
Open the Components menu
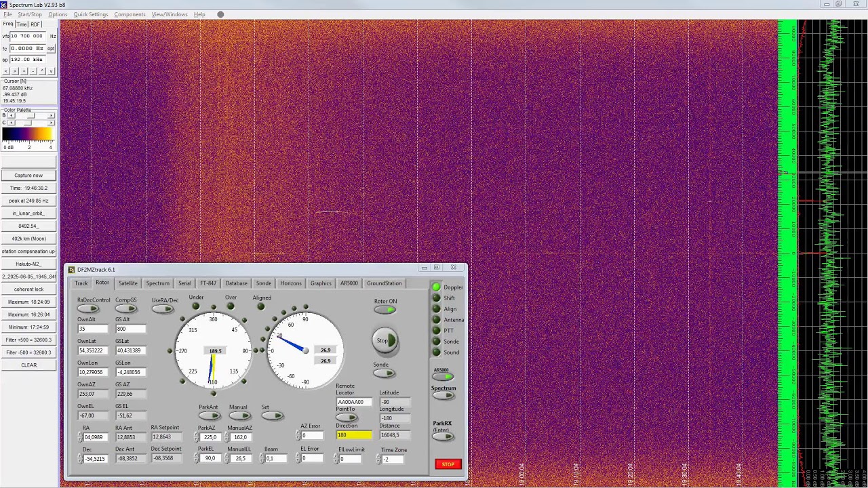[130, 14]
